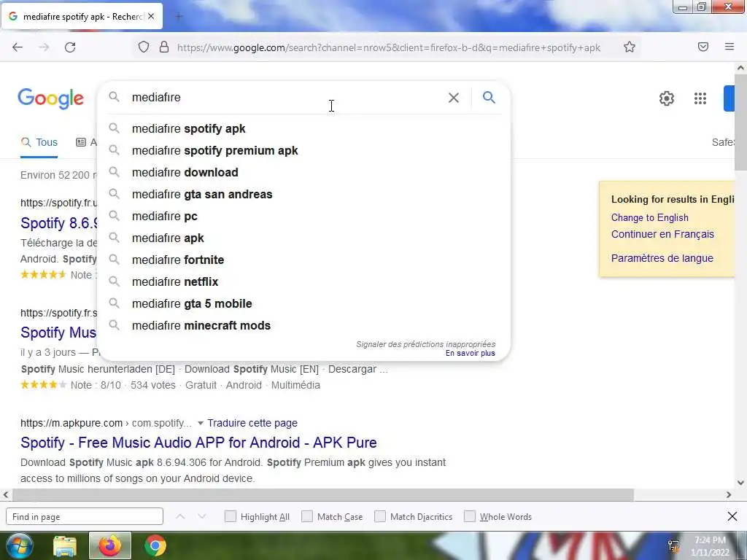The image size is (747, 560).
Task: Select suggestion mediafire spotify apk
Action: point(304,128)
